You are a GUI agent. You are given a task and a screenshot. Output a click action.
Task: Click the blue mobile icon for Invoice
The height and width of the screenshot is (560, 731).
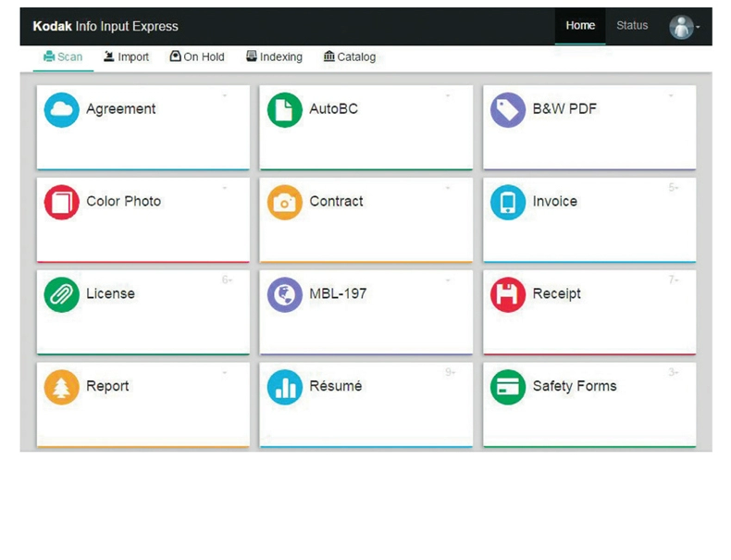click(x=508, y=203)
